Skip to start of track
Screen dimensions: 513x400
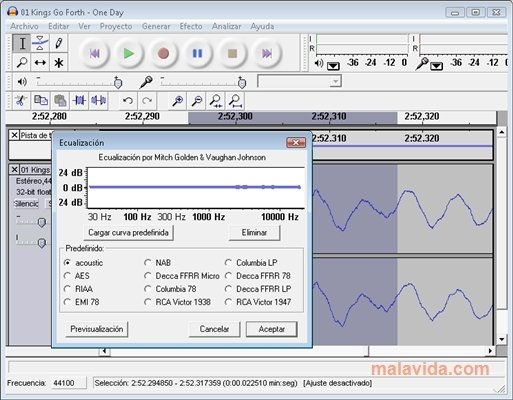(x=95, y=53)
